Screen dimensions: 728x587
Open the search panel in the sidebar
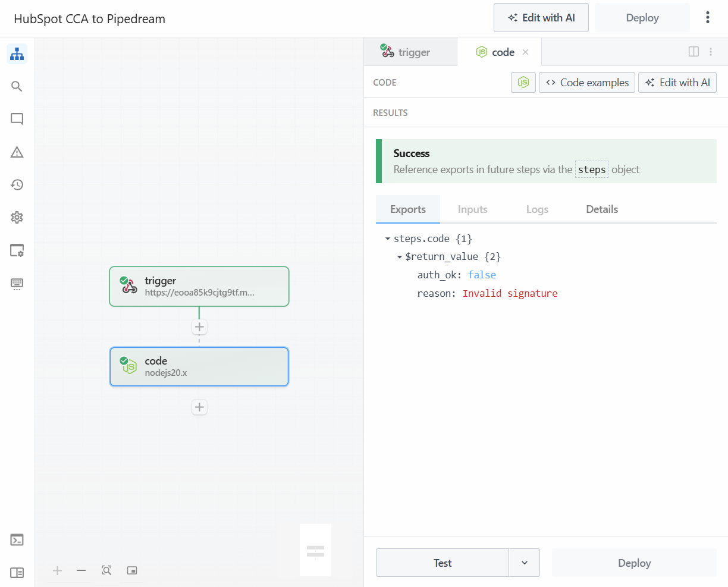pyautogui.click(x=17, y=86)
